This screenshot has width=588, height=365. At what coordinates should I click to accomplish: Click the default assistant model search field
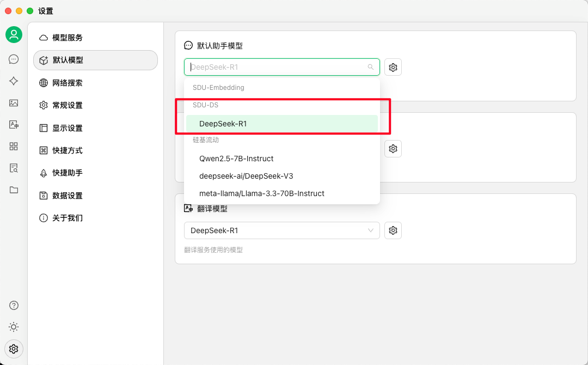281,67
